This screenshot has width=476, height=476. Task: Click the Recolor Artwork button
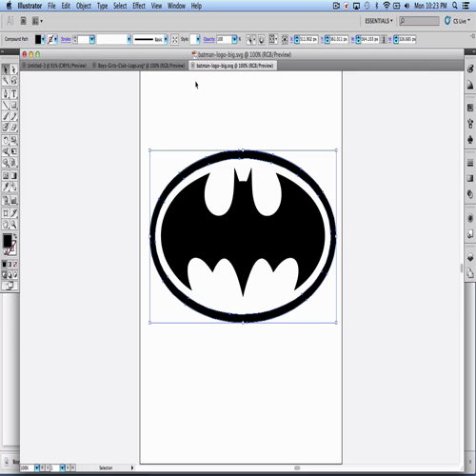(262, 39)
